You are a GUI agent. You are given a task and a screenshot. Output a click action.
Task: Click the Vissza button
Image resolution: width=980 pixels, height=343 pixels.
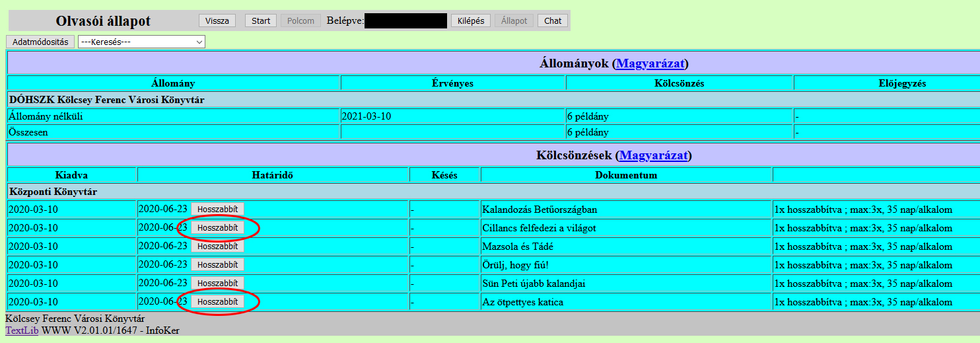pyautogui.click(x=217, y=20)
